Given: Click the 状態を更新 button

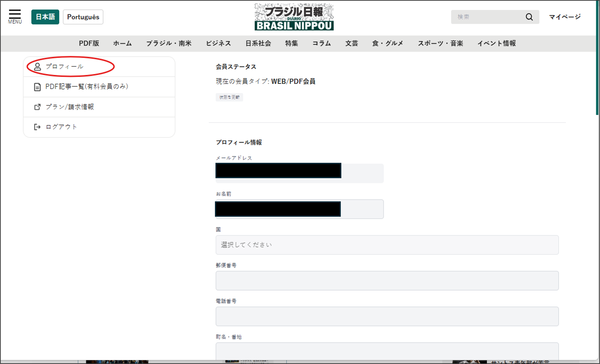Looking at the screenshot, I should 229,97.
